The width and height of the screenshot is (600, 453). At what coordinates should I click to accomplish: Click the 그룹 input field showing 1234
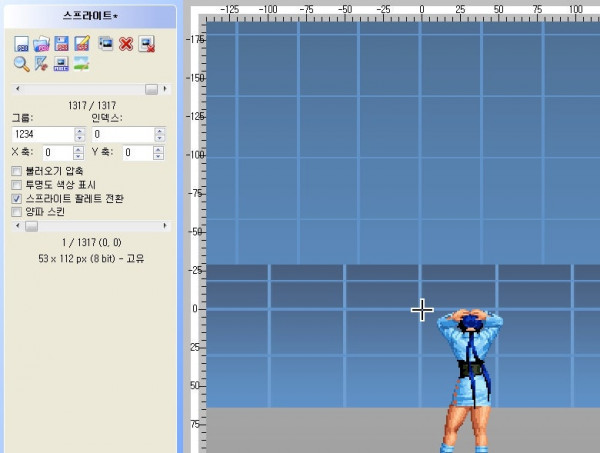pos(43,134)
